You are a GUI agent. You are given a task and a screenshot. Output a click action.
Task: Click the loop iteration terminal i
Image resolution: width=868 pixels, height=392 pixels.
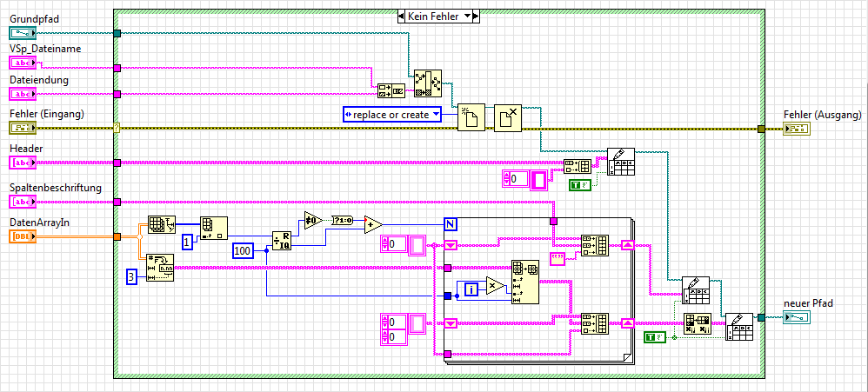[471, 289]
